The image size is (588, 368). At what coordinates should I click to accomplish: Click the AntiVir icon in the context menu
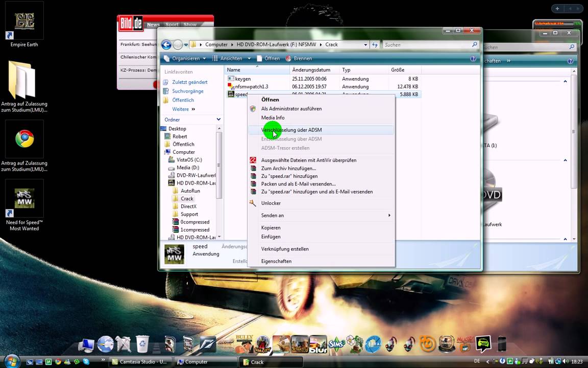[x=253, y=160]
